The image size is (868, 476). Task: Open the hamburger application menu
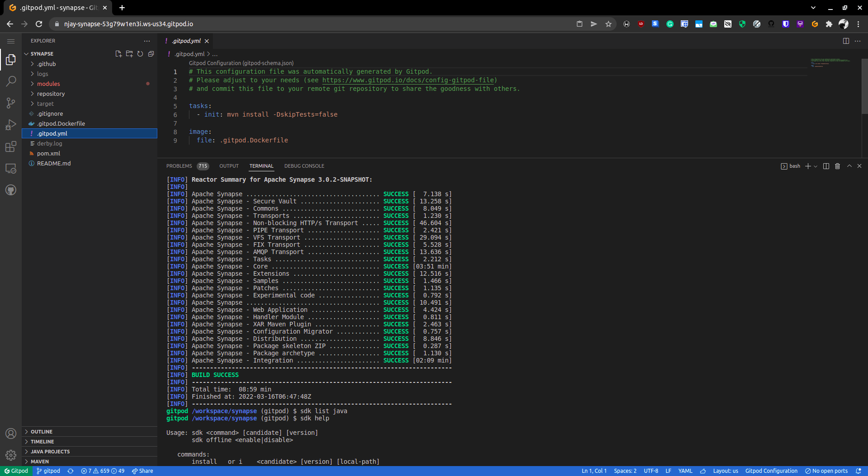tap(11, 41)
